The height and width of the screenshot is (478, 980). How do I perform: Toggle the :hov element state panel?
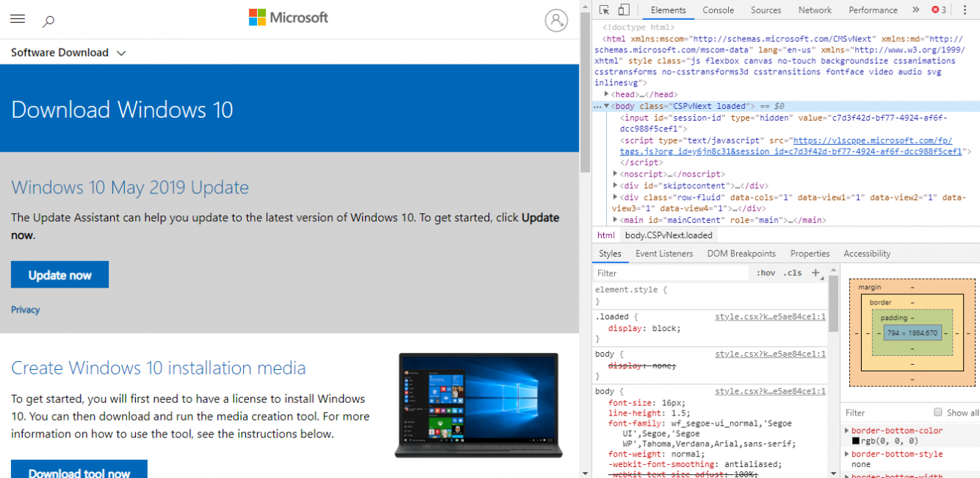765,273
